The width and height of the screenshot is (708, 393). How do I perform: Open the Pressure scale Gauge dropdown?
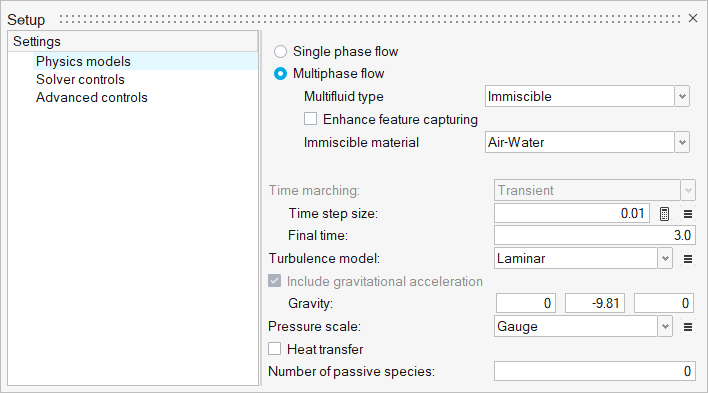tap(583, 326)
